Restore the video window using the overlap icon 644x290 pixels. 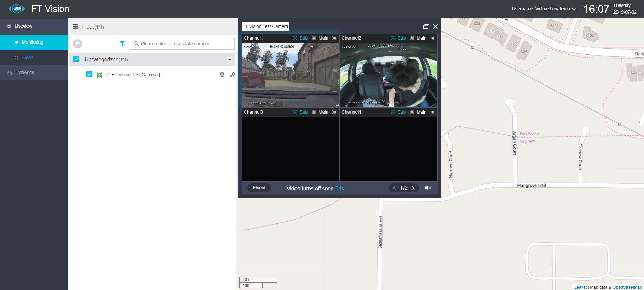point(426,26)
